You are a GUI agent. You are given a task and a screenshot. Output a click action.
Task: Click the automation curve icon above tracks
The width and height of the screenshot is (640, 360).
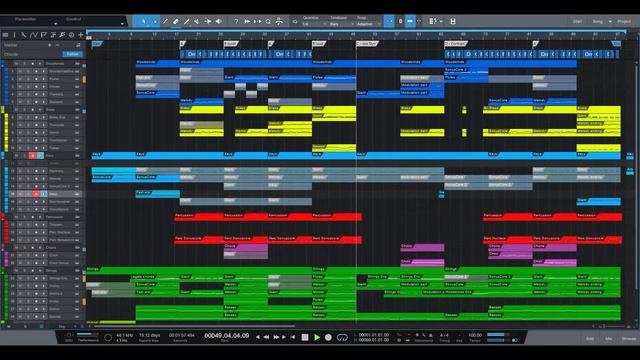(33, 35)
